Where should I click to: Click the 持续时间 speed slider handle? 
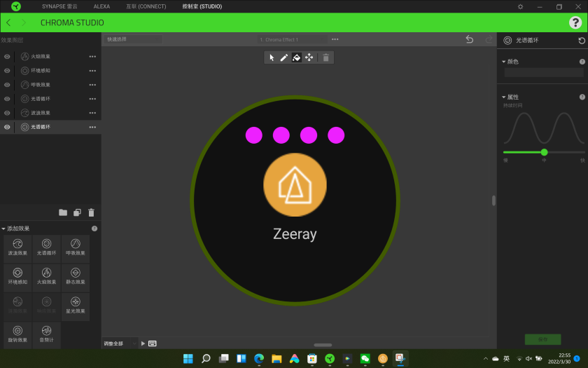(544, 152)
